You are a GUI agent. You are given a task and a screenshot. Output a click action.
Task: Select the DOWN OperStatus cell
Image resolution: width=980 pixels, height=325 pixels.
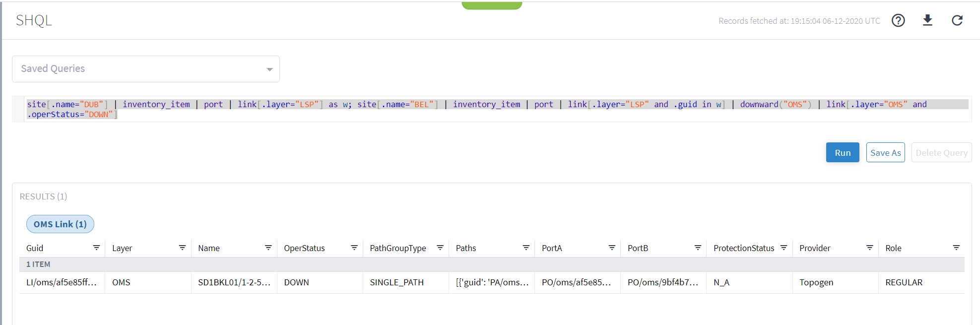click(320, 282)
